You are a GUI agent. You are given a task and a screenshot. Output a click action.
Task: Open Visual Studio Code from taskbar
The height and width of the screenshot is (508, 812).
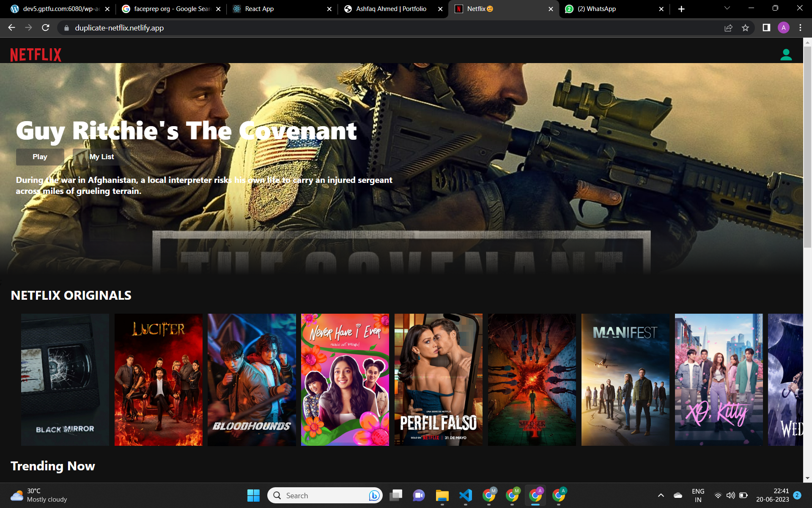(466, 495)
